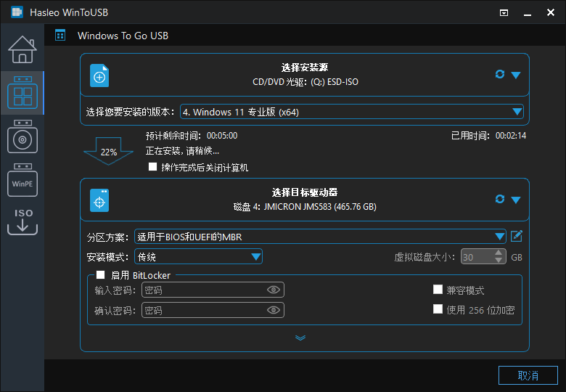Click the 'Windows To Go USB' title text
566x392 pixels.
click(x=123, y=36)
